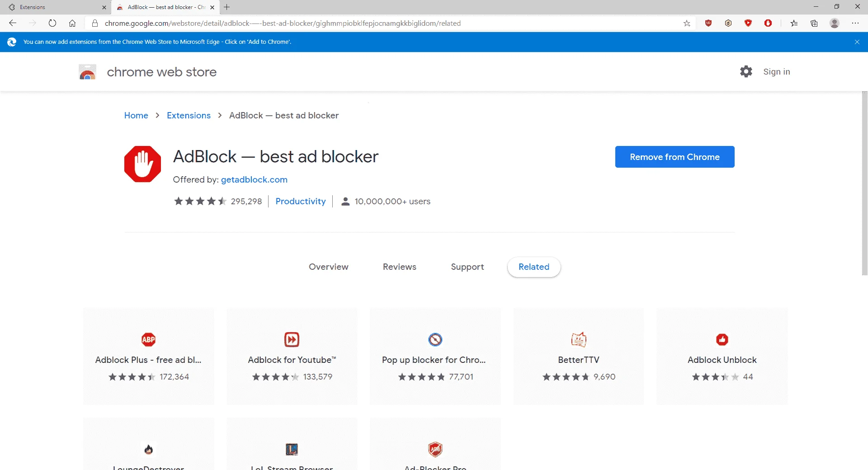Image resolution: width=868 pixels, height=470 pixels.
Task: Click the AdBlock hand toolbar icon
Action: (x=768, y=23)
